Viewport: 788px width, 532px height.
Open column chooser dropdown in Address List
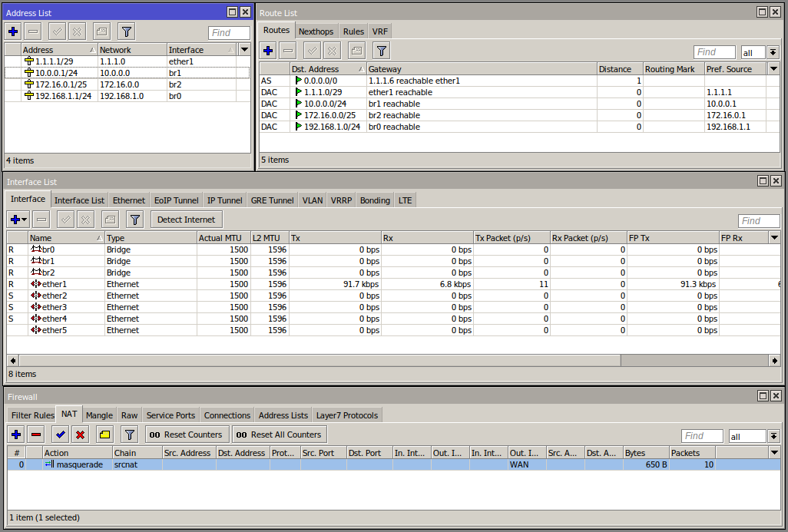point(244,49)
